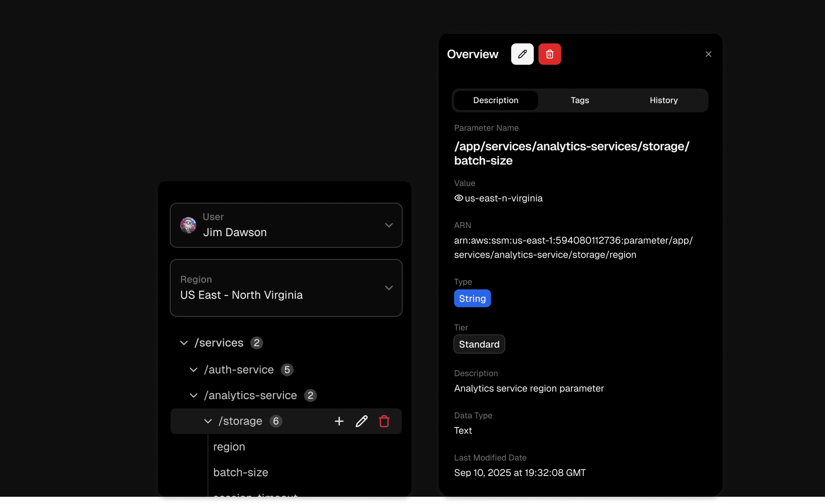Edit the /storage folder pencil icon
825x504 pixels.
pyautogui.click(x=361, y=421)
